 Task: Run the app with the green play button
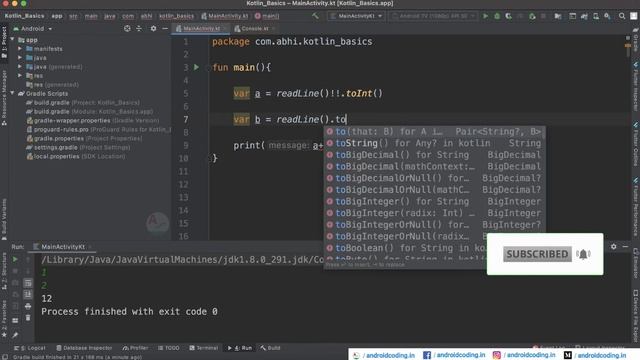[x=485, y=16]
